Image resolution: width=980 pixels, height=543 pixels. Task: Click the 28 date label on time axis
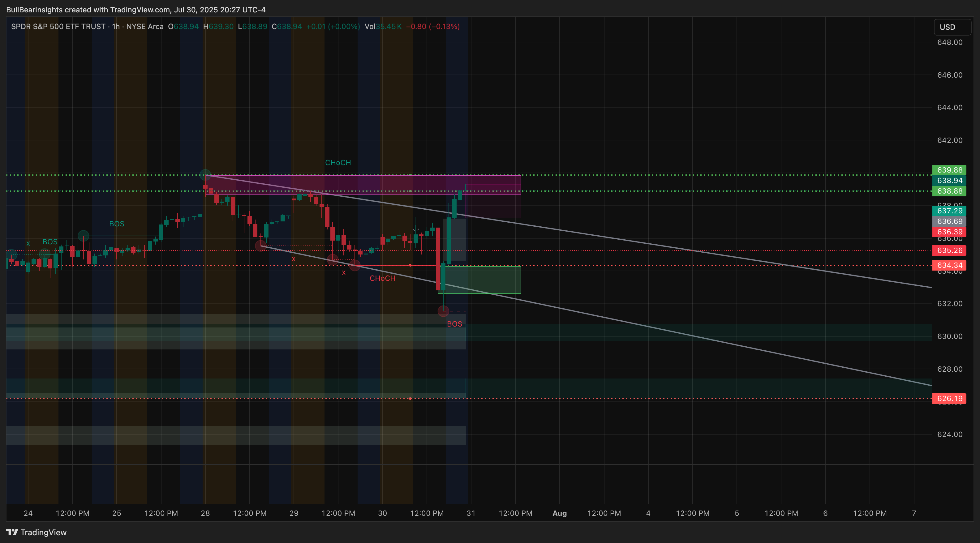[205, 513]
